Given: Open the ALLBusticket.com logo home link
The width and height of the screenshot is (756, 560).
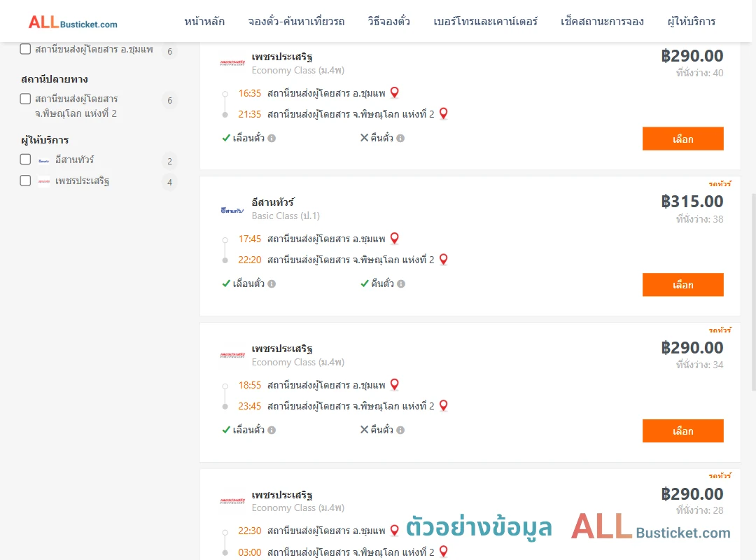Looking at the screenshot, I should pos(73,22).
